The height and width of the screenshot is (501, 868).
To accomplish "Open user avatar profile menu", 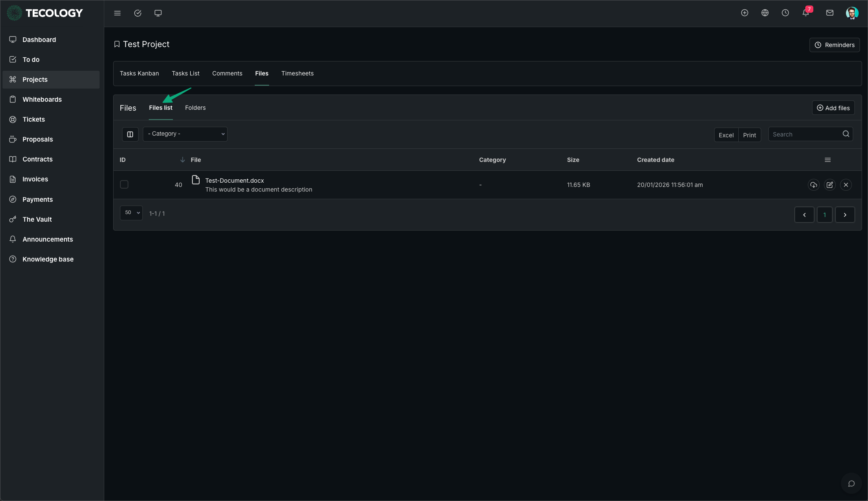I will click(851, 13).
